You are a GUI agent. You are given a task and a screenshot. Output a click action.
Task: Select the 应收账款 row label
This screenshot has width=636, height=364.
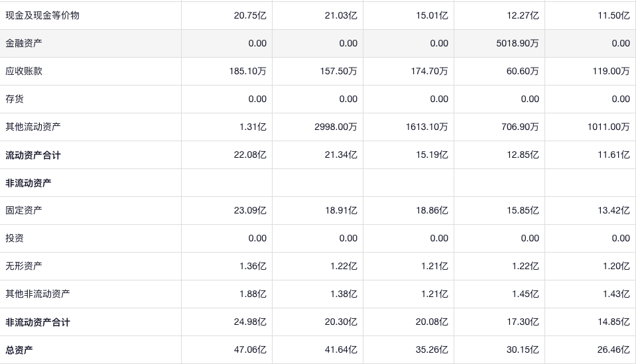[24, 71]
